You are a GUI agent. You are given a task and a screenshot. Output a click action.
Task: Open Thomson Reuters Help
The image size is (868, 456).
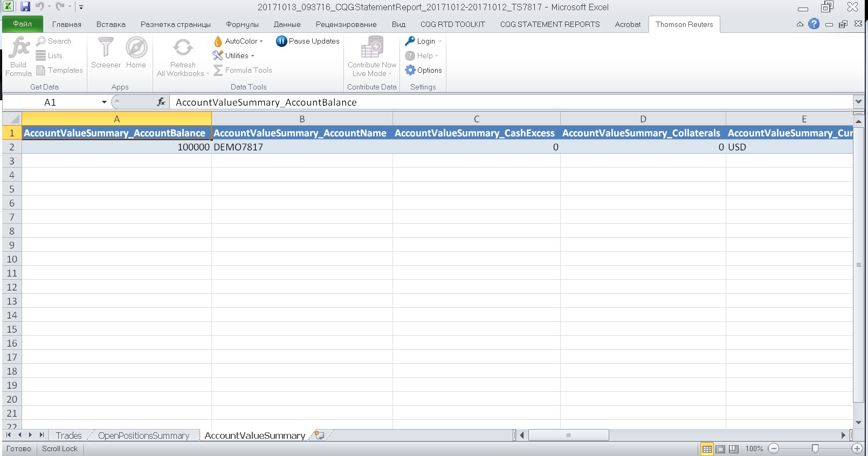point(422,56)
